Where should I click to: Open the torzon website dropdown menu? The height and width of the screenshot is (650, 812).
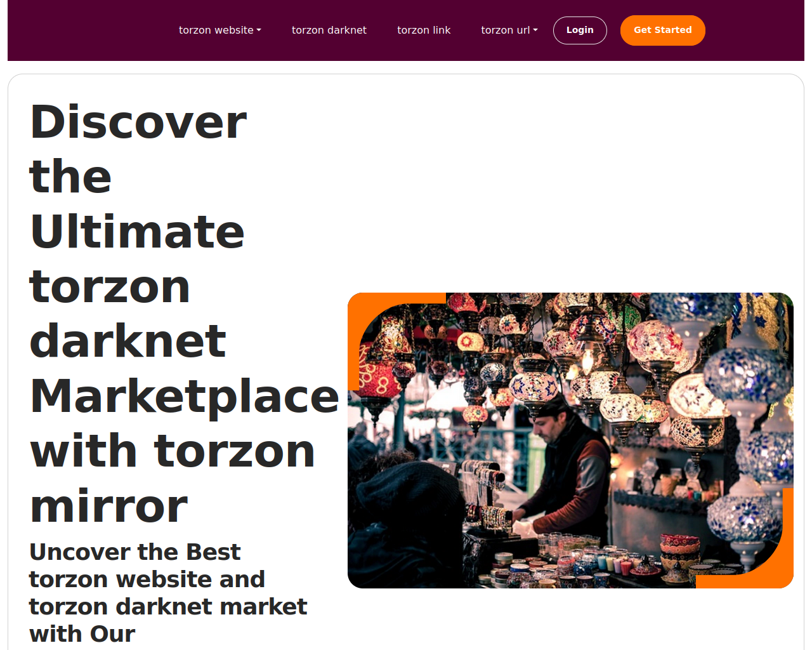[x=219, y=30]
